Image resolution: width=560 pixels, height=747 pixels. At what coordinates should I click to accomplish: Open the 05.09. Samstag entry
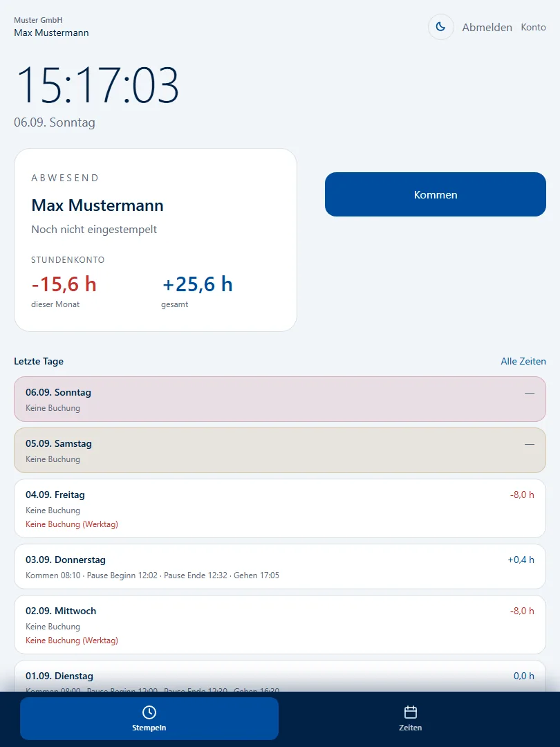click(280, 450)
